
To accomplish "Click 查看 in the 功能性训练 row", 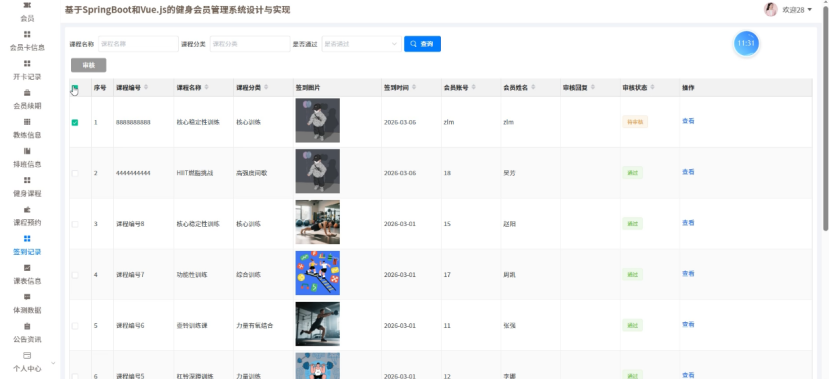I will [688, 273].
